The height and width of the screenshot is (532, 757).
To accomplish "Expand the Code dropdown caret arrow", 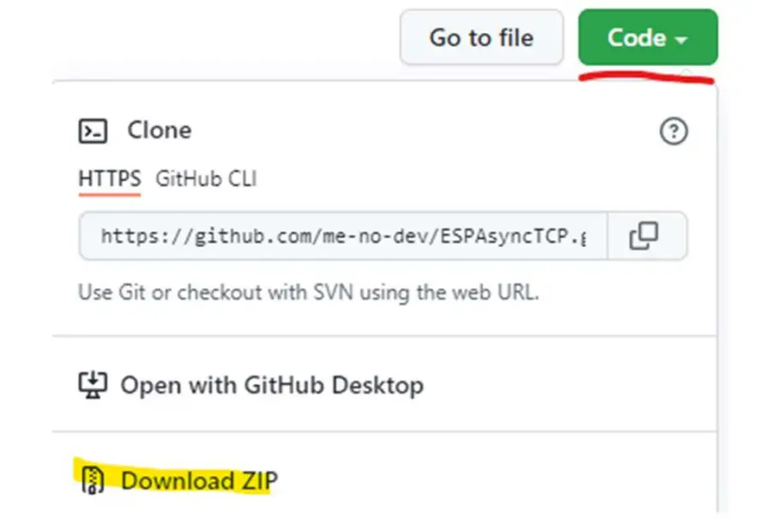I will 681,40.
